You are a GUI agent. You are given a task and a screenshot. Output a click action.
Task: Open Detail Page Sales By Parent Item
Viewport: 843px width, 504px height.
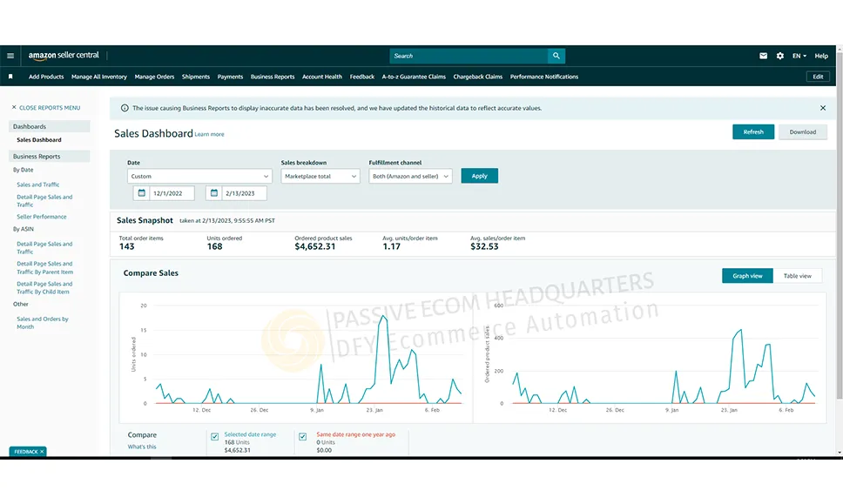44,267
